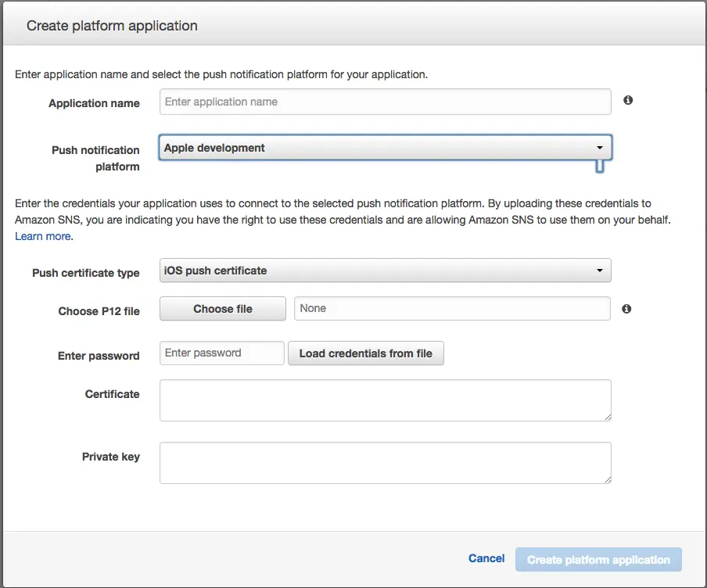
Task: Click the info icon beside Application name
Action: (x=627, y=101)
